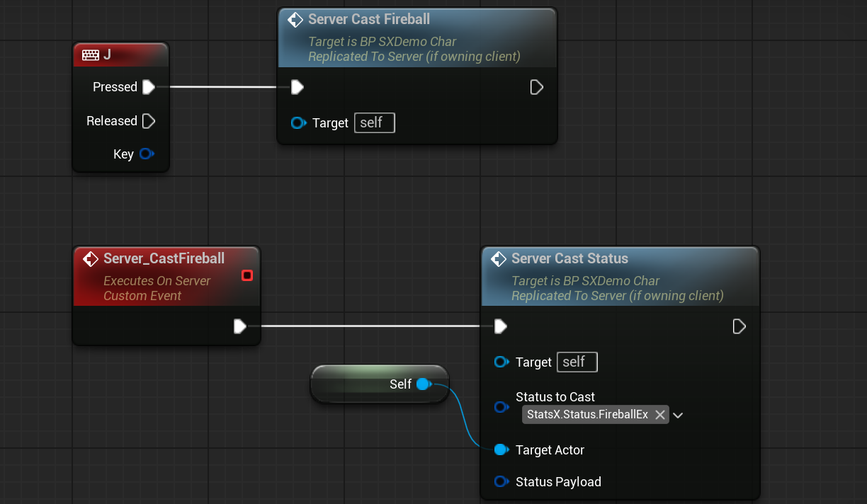867x504 pixels.
Task: Click the function icon on Server Cast Fireball header
Action: (x=295, y=20)
